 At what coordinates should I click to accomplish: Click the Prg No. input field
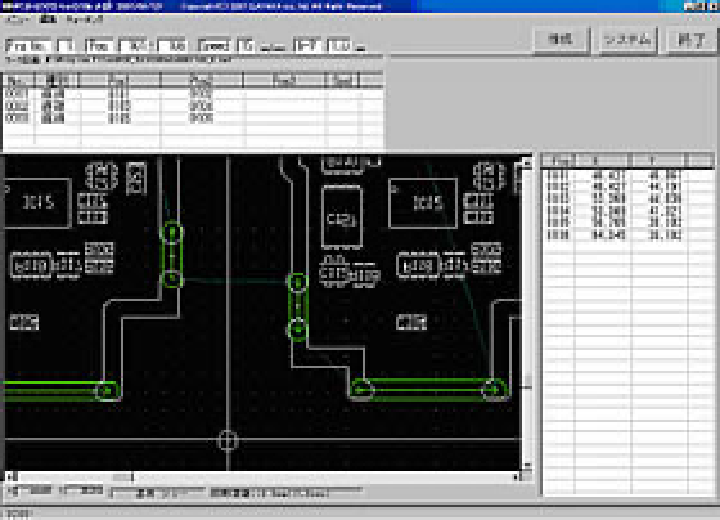[66, 46]
